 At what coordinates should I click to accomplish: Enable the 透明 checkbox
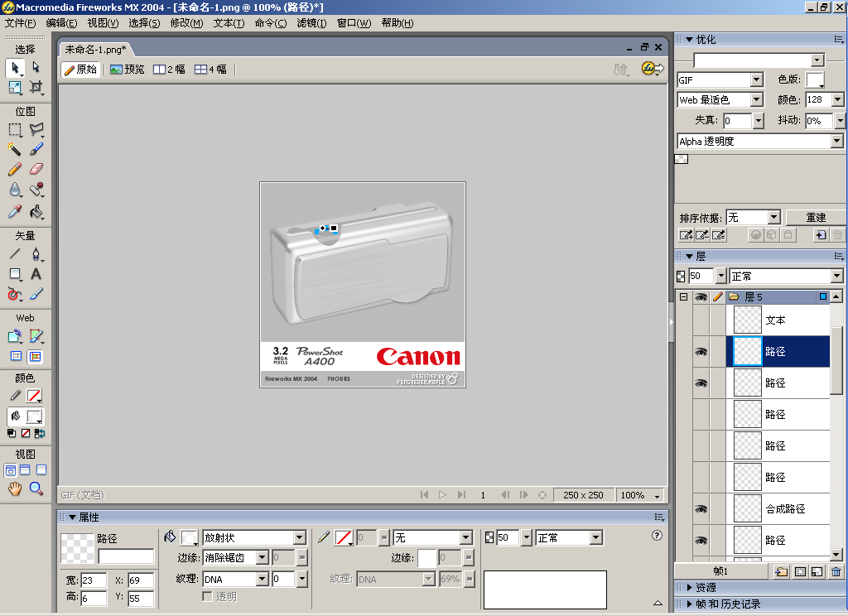coord(207,596)
